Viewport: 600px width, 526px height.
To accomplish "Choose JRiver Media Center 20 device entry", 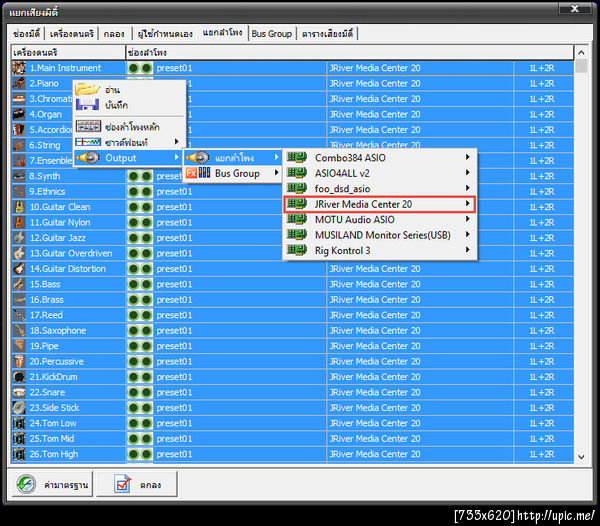I will [x=380, y=204].
